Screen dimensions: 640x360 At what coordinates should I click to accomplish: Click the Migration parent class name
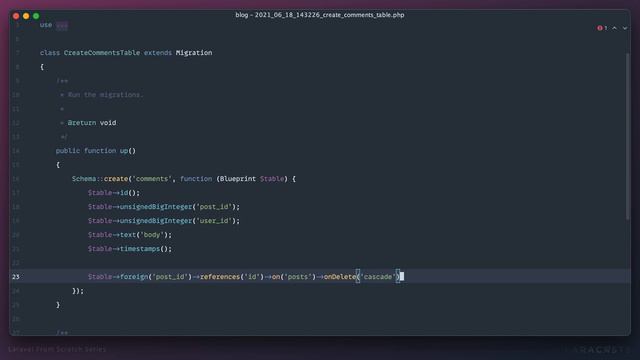pos(194,53)
